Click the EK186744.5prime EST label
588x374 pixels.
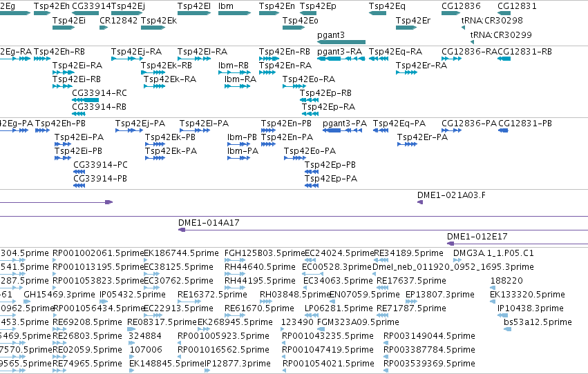click(x=182, y=253)
